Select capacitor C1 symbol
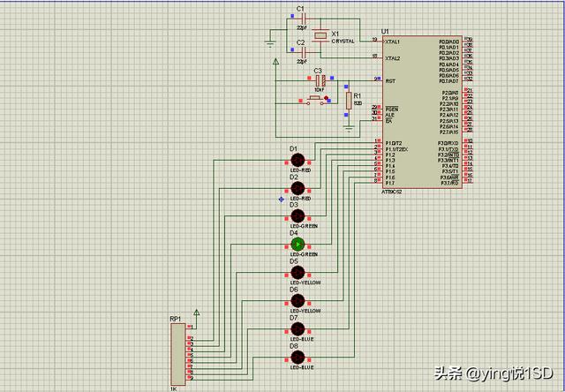Image resolution: width=565 pixels, height=392 pixels. (304, 19)
